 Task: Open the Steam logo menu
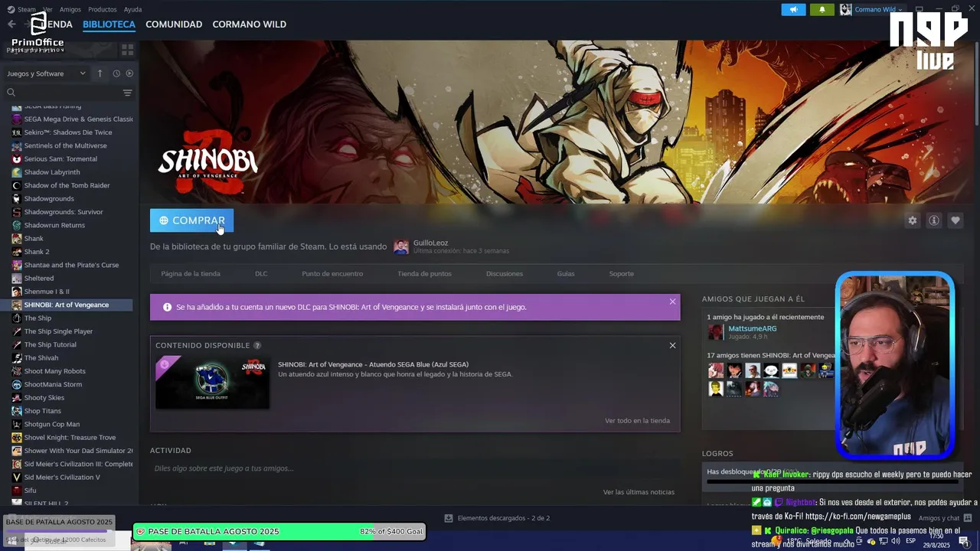(10, 9)
